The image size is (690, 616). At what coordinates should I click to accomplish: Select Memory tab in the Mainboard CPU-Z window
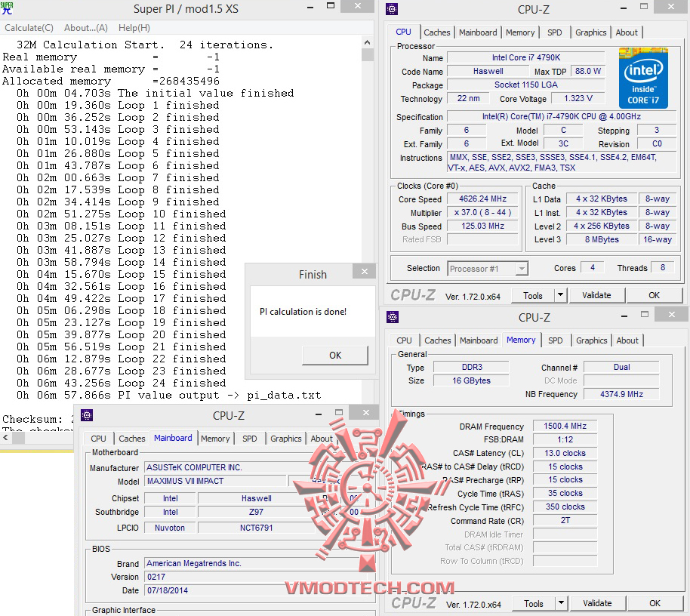pos(215,439)
